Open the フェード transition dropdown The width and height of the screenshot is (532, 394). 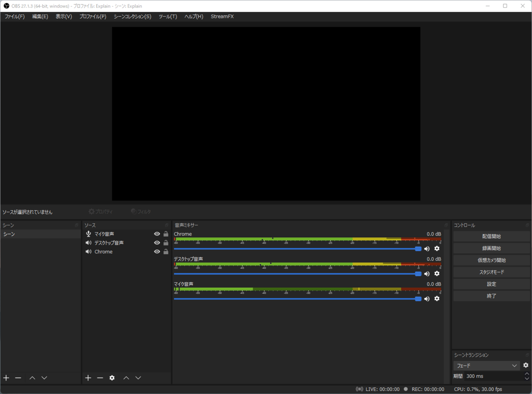pos(486,365)
